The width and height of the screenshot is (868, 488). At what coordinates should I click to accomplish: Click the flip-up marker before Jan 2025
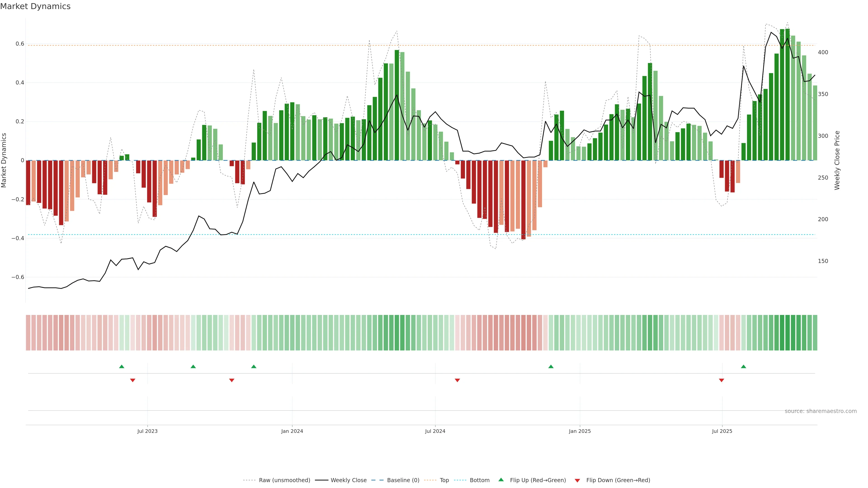(x=551, y=366)
